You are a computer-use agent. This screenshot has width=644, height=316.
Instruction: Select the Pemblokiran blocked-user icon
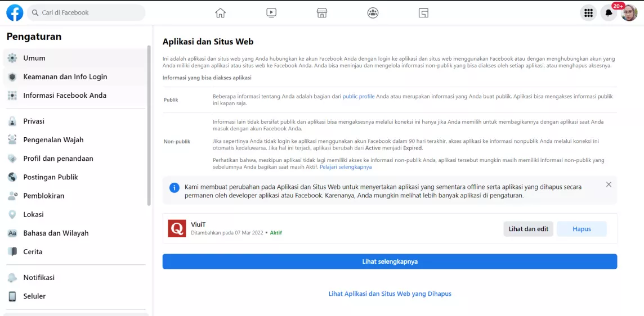click(12, 196)
